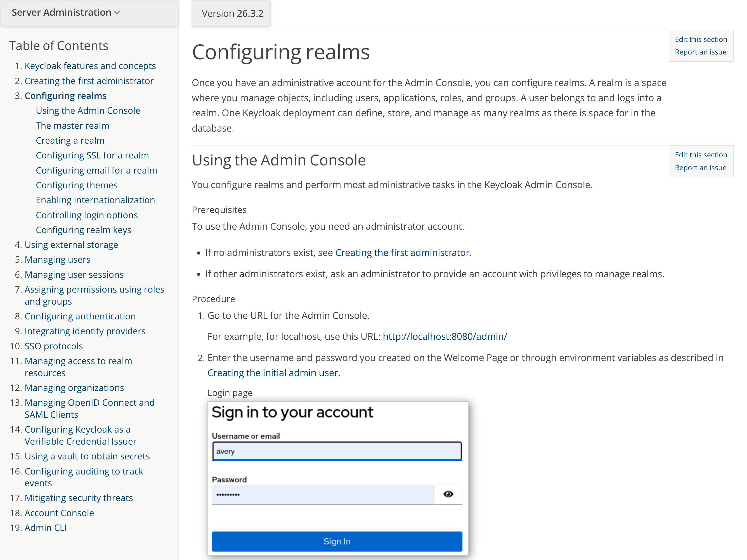
Task: Select Configuring realms in table of contents
Action: tap(65, 96)
